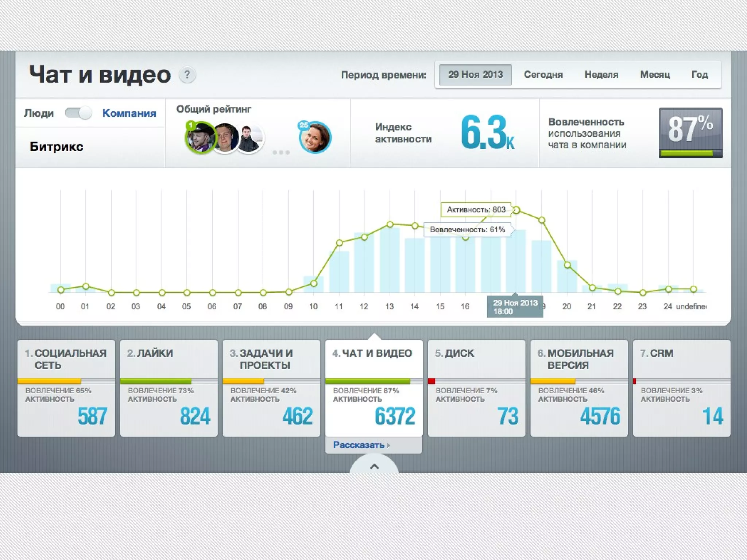
Task: Click the second user avatar in rating
Action: (x=226, y=138)
